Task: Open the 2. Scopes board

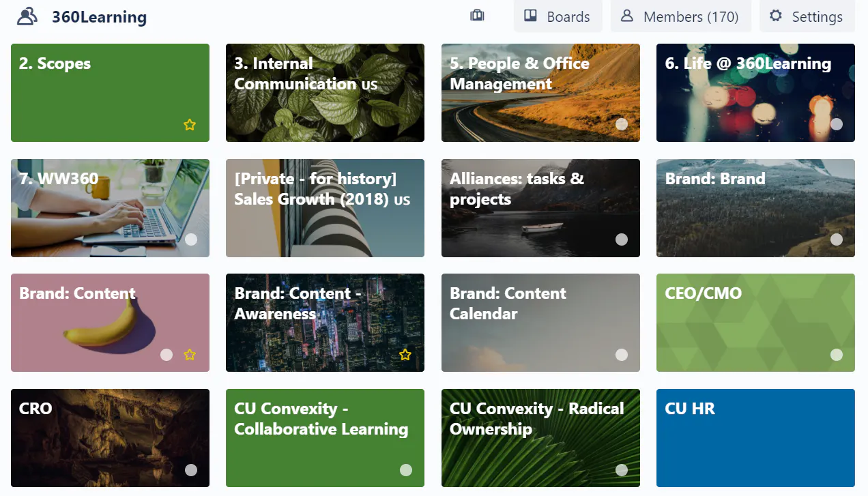Action: (110, 93)
